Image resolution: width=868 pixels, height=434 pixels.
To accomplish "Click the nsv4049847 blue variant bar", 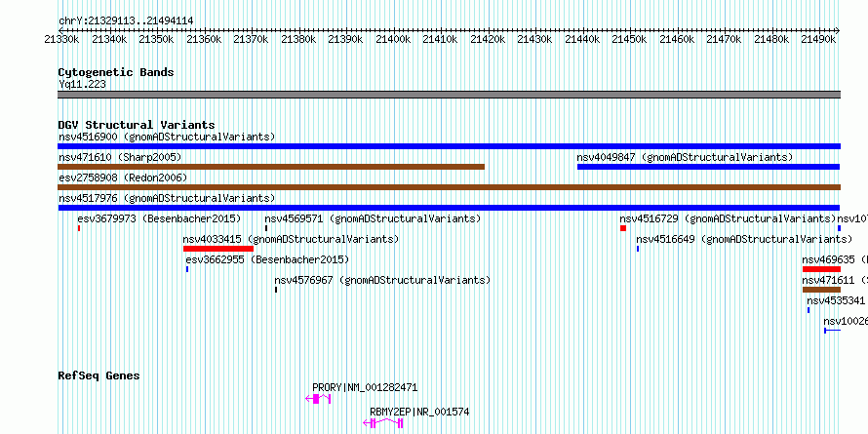I will (x=709, y=167).
